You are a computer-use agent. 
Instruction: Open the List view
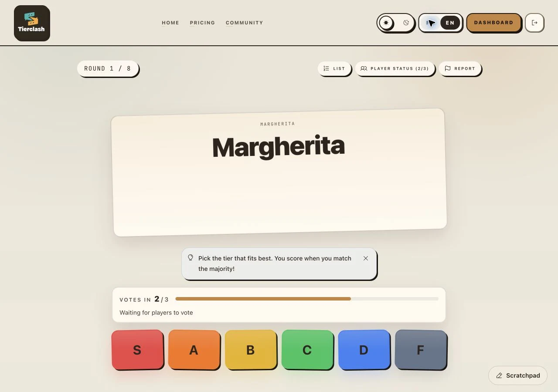click(x=334, y=68)
